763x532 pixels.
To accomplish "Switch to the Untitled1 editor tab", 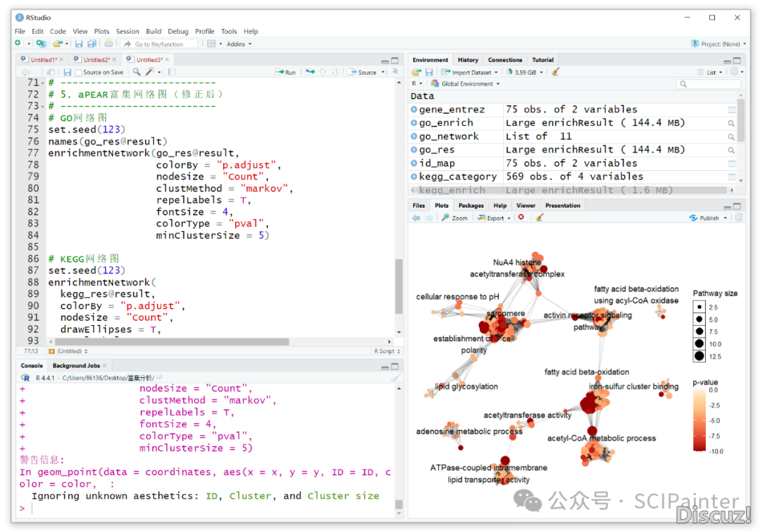I will coord(42,59).
